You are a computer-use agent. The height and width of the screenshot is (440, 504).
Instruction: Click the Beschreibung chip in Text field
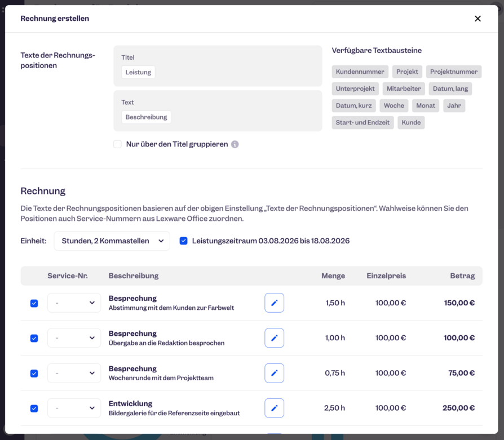coord(146,117)
